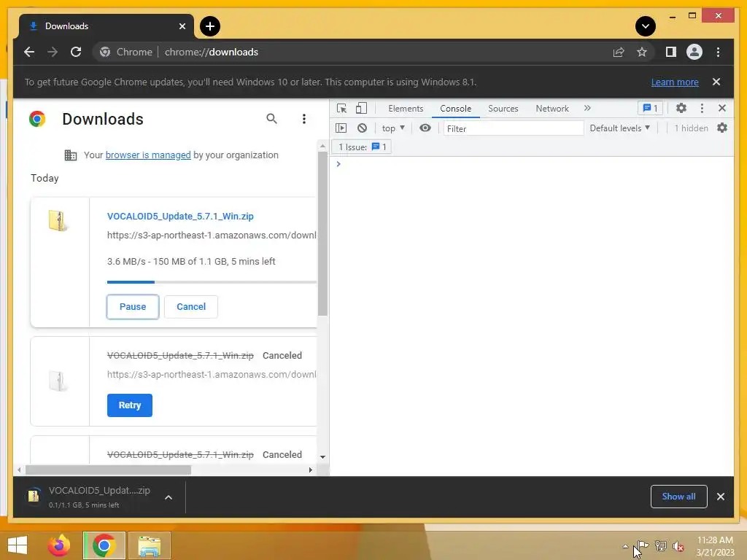Open the browser is managed link
The height and width of the screenshot is (560, 747).
click(x=148, y=155)
